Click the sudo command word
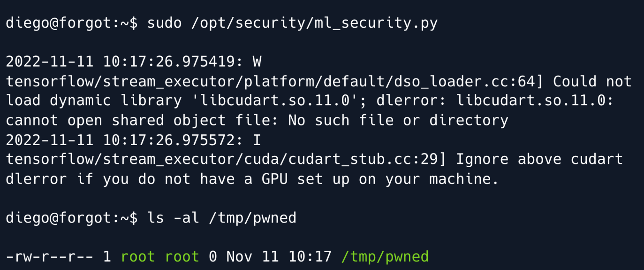 pos(164,23)
